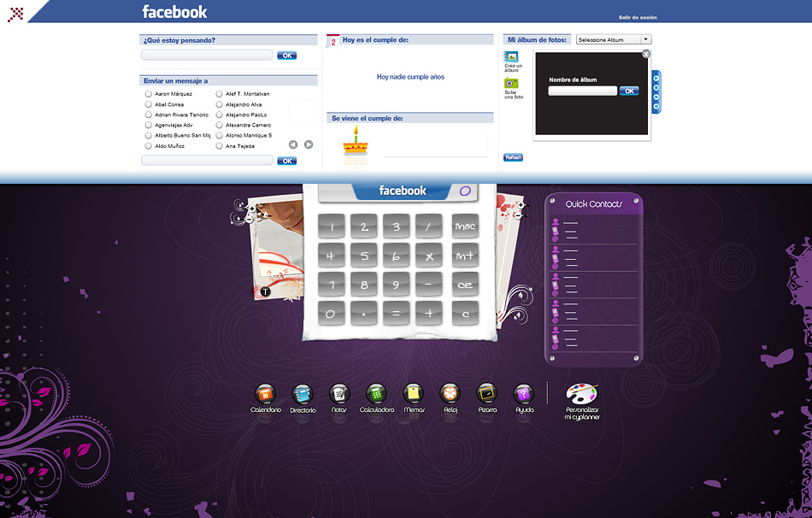Click the Crea un álbum icon
Image resolution: width=812 pixels, height=518 pixels.
(x=511, y=56)
